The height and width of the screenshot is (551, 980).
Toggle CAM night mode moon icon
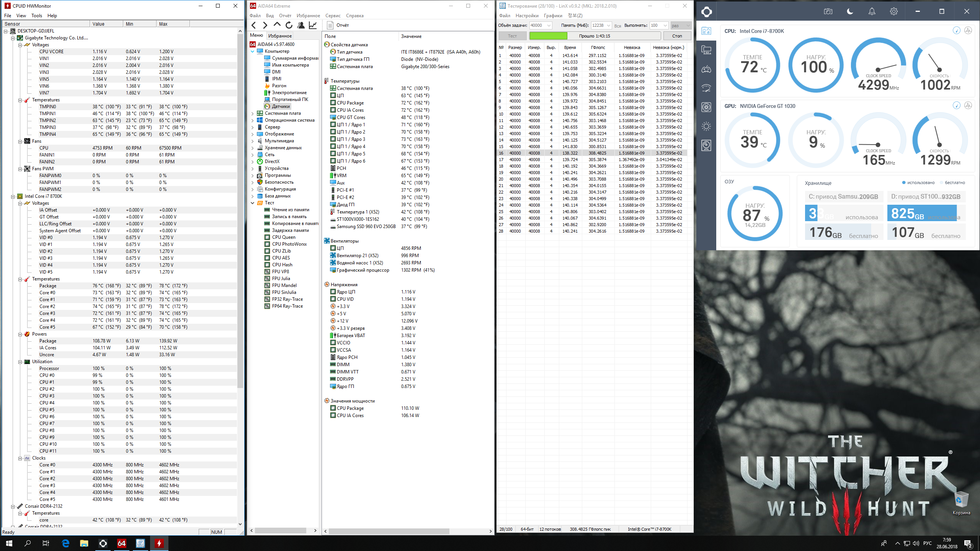coord(850,11)
